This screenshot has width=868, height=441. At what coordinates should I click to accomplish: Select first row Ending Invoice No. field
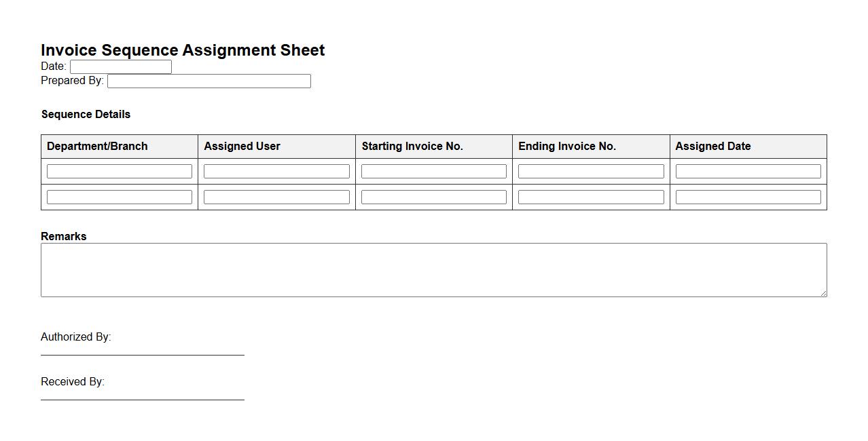click(x=591, y=172)
